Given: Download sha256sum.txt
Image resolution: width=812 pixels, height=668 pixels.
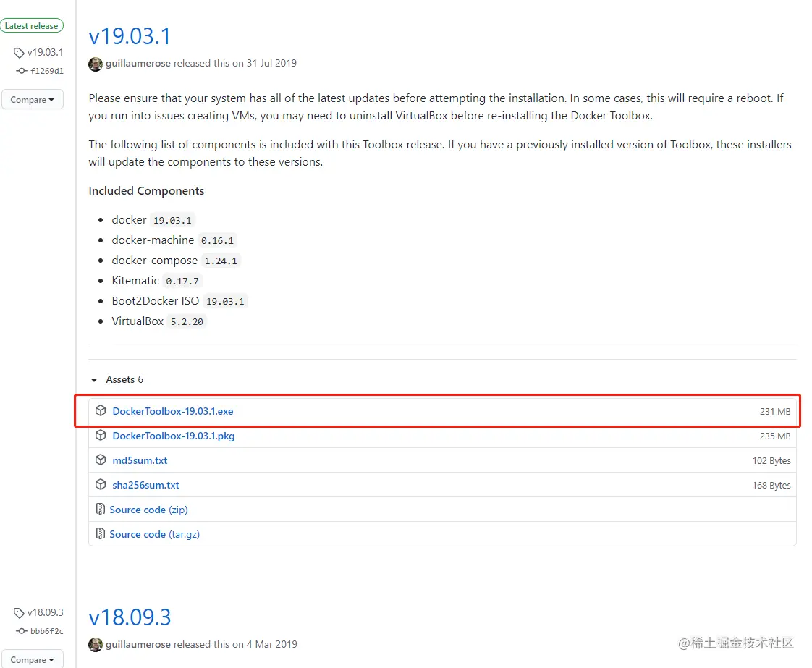Looking at the screenshot, I should tap(145, 485).
